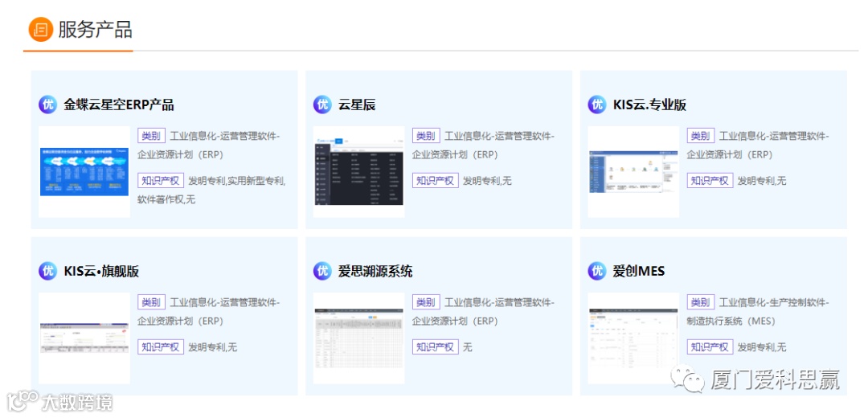Click the 知识产权 tag in 金蝶云星空ERP产品 card
This screenshot has height=418, width=868.
[161, 181]
